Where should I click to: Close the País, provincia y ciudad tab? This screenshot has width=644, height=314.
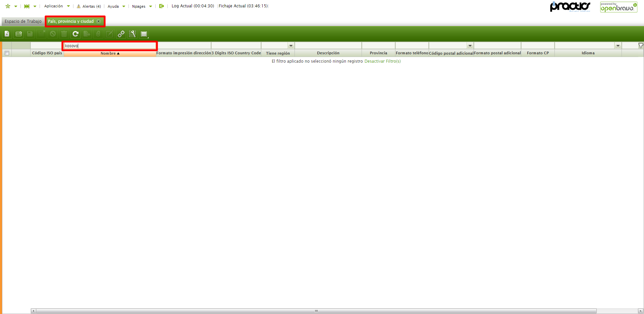point(99,21)
